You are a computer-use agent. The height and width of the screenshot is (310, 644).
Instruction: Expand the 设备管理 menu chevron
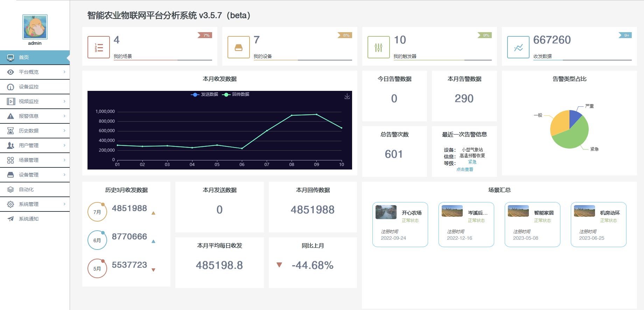pyautogui.click(x=65, y=175)
